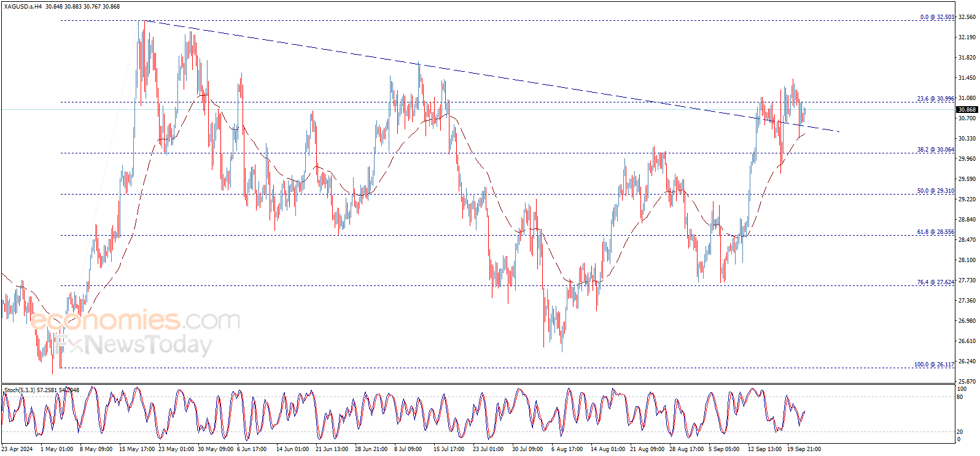Click the 38.2 @ 30.064 retracement label
This screenshot has height=456, width=980.
[x=936, y=150]
